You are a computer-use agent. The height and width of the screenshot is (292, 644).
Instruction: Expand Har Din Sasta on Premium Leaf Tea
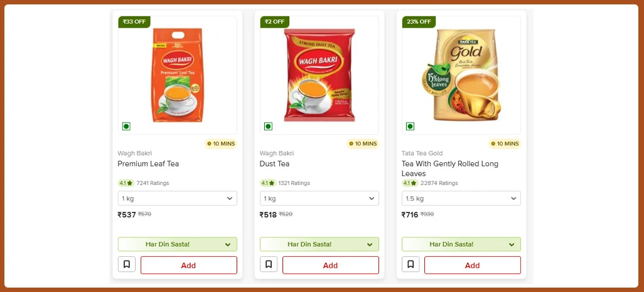click(178, 244)
